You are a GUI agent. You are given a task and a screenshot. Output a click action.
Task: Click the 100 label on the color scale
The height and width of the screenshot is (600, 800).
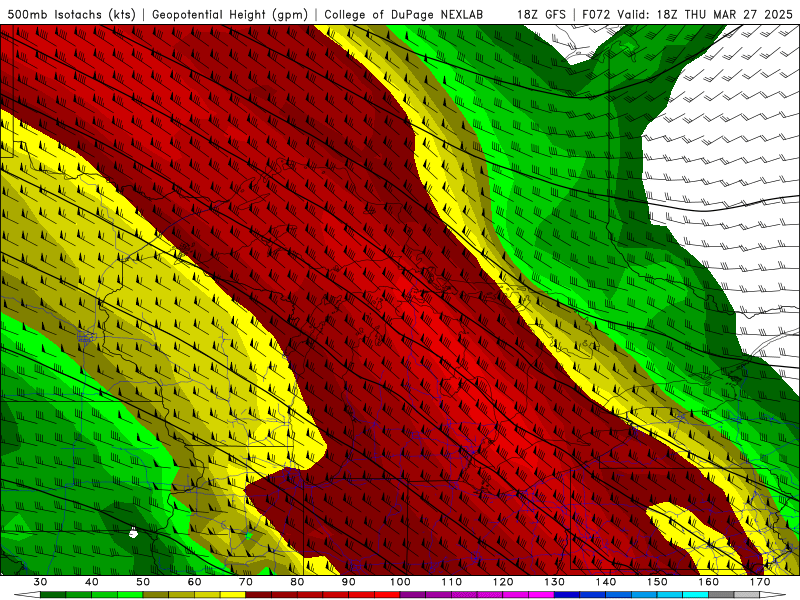(401, 582)
